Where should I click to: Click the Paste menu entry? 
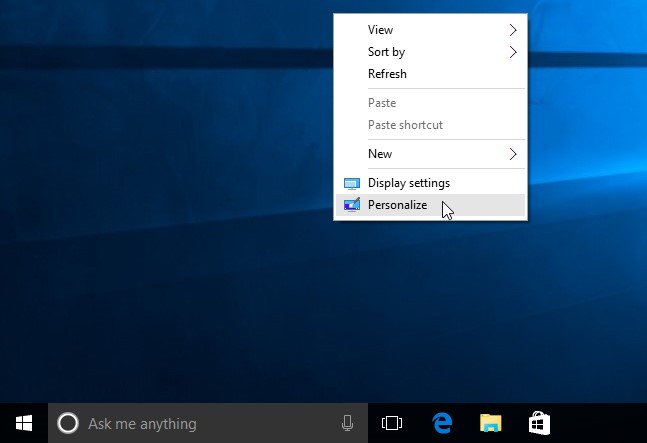[x=382, y=103]
